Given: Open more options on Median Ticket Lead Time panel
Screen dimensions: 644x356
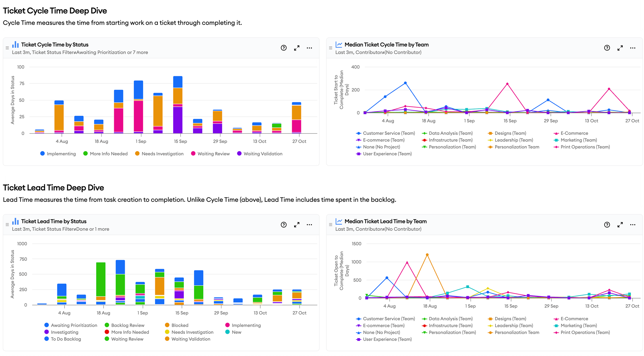Looking at the screenshot, I should [x=633, y=224].
